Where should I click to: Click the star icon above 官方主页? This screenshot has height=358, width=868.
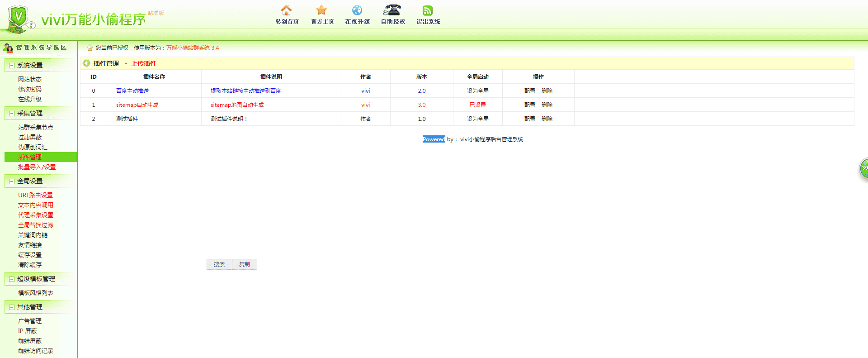[x=321, y=10]
